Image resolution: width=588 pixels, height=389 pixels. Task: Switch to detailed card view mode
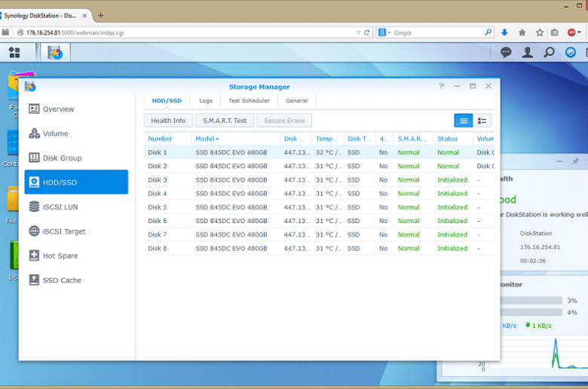[x=482, y=121]
